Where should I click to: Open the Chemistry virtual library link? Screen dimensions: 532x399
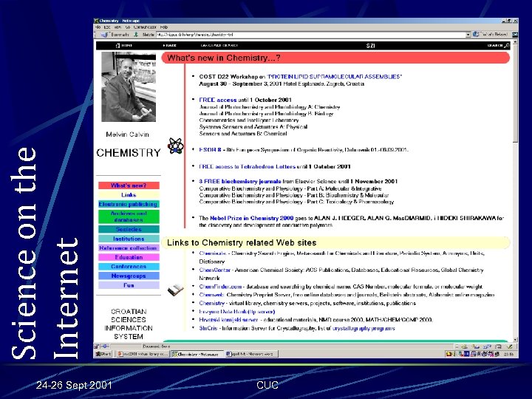(x=212, y=304)
